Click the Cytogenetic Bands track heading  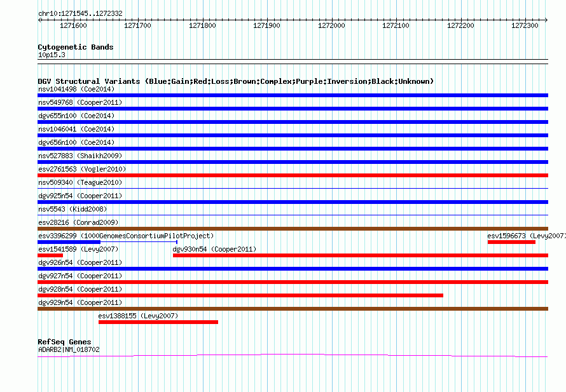76,47
